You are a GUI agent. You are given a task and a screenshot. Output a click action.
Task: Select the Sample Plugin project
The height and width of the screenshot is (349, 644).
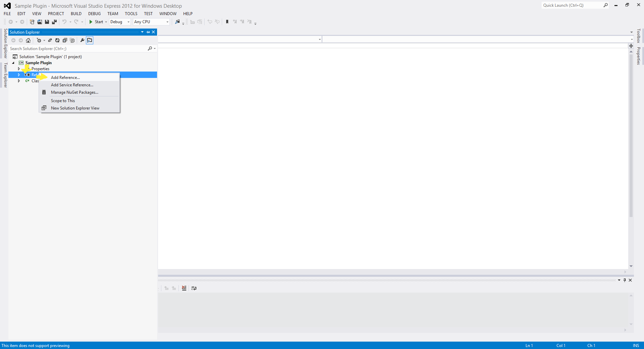click(38, 63)
